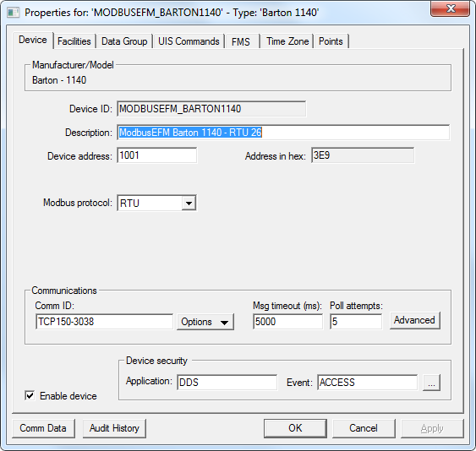Viewport: 476px width, 451px height.
Task: Switch to UIS Commands tab
Action: point(189,41)
